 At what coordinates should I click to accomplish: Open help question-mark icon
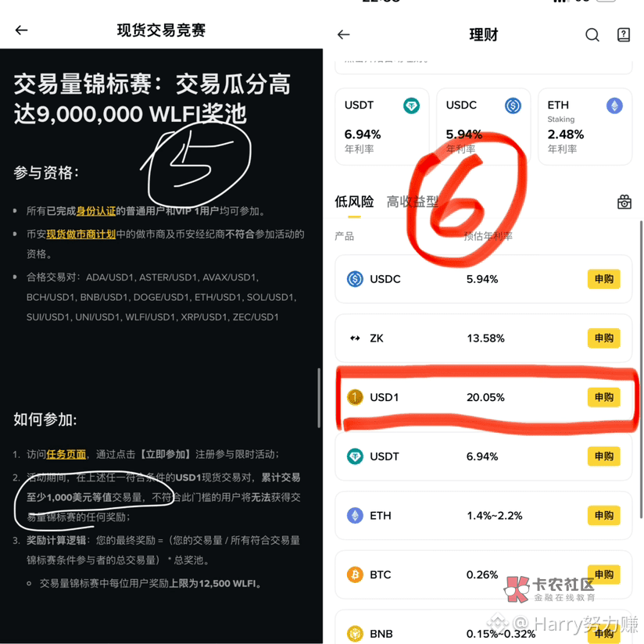coord(624,34)
